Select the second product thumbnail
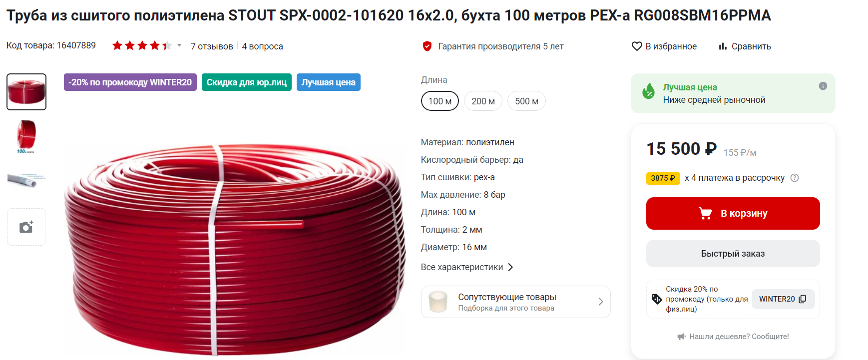Screen dimensions: 868x360 point(26,136)
